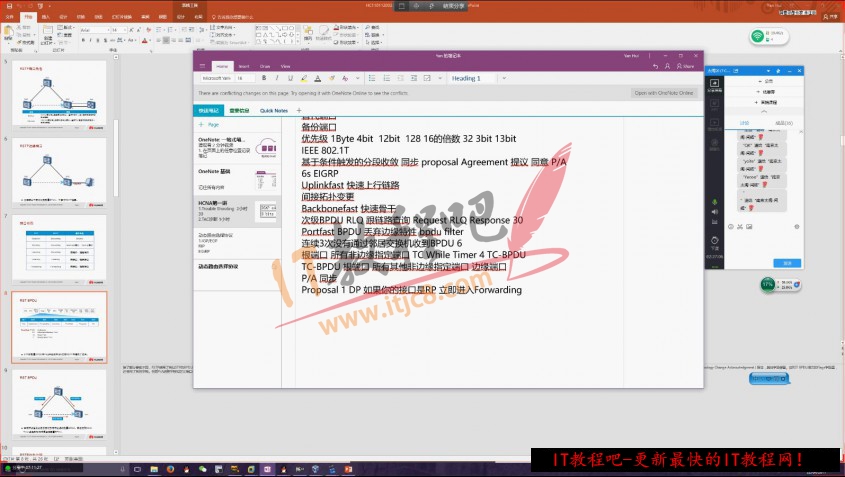
Task: Add a new page with + Page
Action: pyautogui.click(x=210, y=124)
